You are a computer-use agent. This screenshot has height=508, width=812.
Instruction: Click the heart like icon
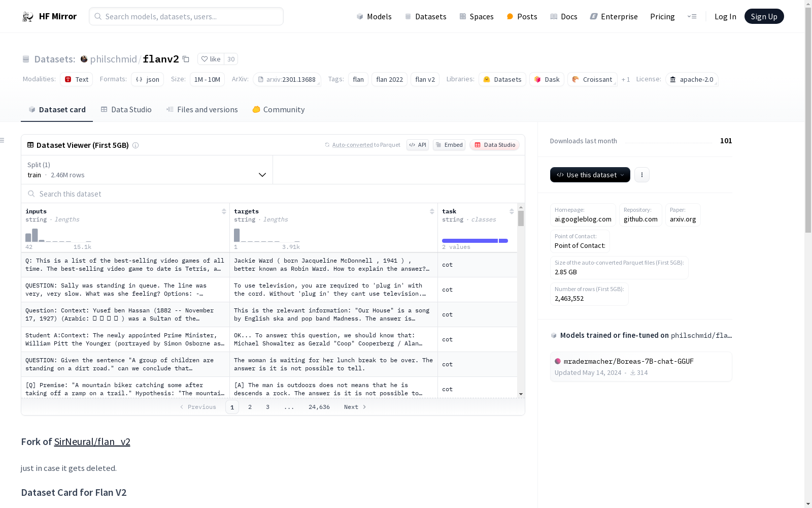pos(204,59)
